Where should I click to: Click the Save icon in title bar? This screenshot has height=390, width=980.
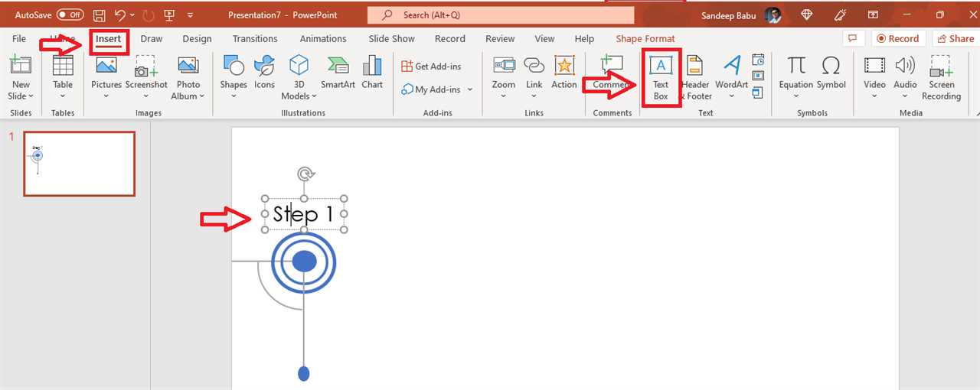pos(99,15)
